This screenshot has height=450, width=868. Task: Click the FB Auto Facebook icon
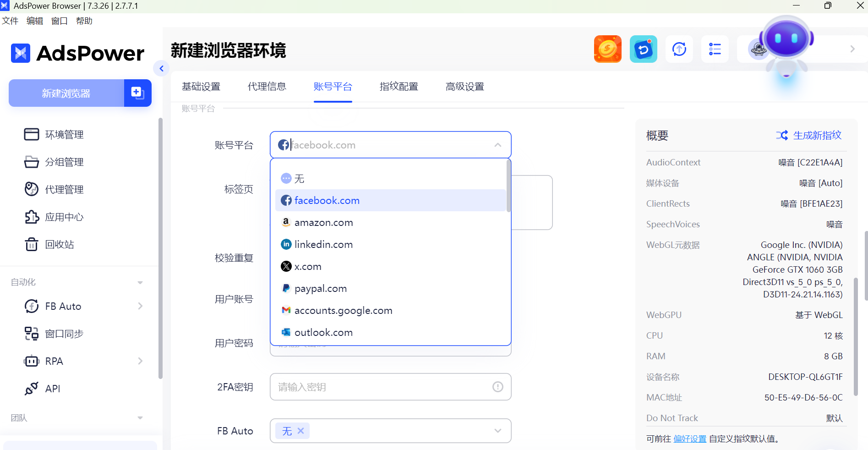pyautogui.click(x=32, y=306)
